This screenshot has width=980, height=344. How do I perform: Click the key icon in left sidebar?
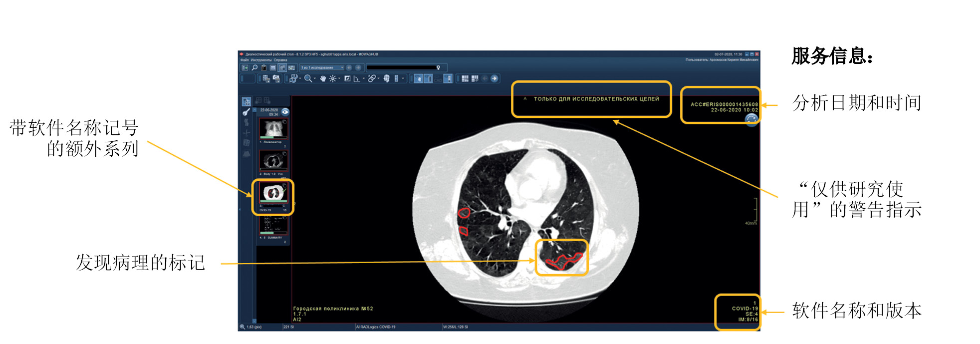pyautogui.click(x=246, y=112)
